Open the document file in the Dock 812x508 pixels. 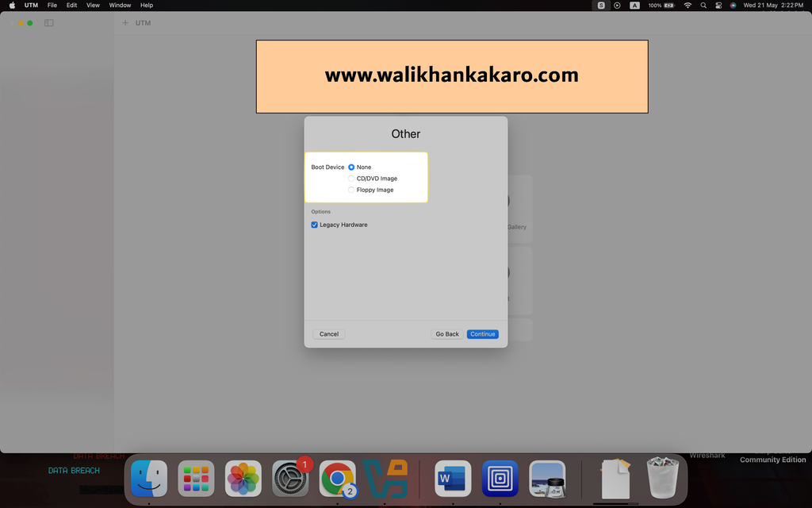coord(615,478)
